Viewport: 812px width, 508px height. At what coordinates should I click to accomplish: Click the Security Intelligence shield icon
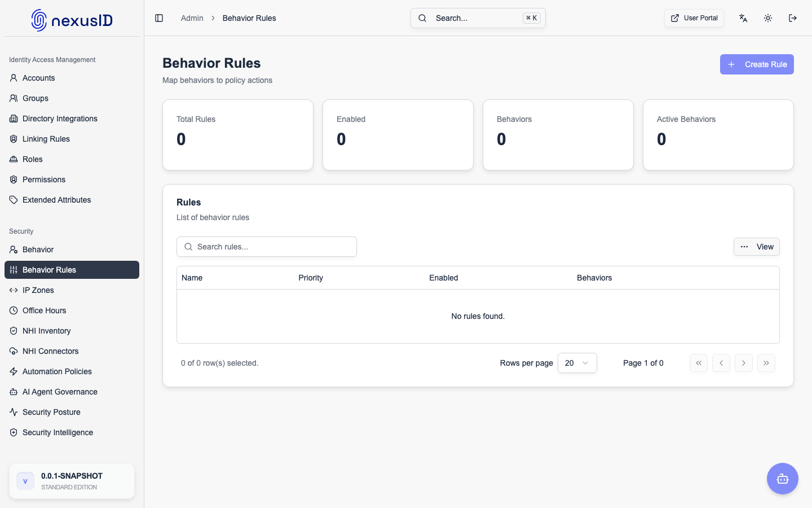(14, 432)
